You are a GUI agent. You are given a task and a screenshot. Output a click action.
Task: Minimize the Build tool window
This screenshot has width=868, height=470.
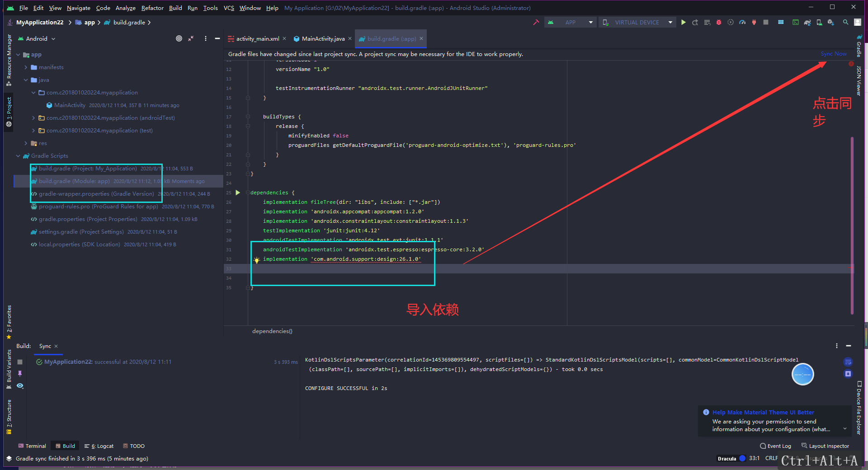click(x=849, y=346)
